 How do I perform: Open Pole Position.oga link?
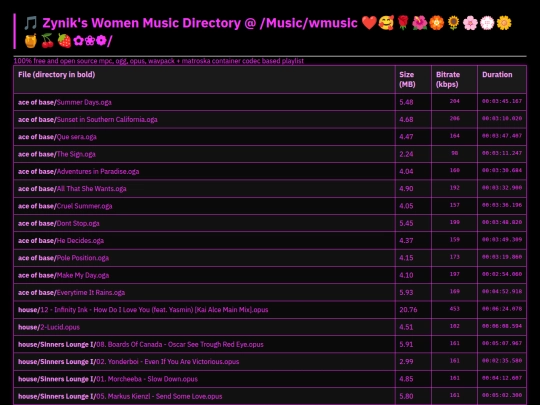pyautogui.click(x=83, y=258)
